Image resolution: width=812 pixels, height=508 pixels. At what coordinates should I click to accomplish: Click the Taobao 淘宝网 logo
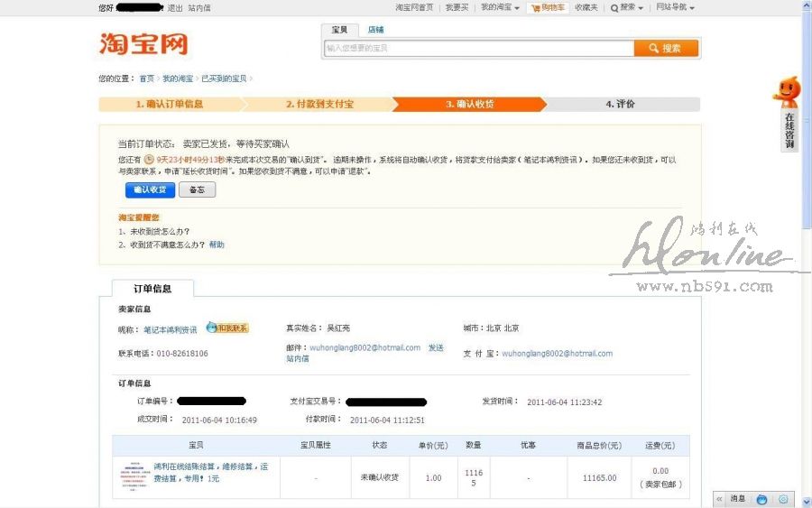[x=143, y=44]
